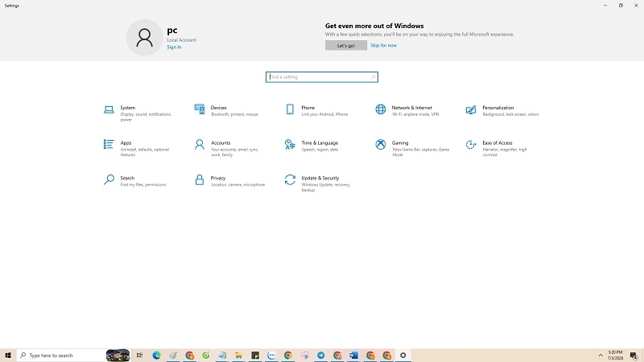Click the Let's go! button
The image size is (644, 362).
coord(346,46)
